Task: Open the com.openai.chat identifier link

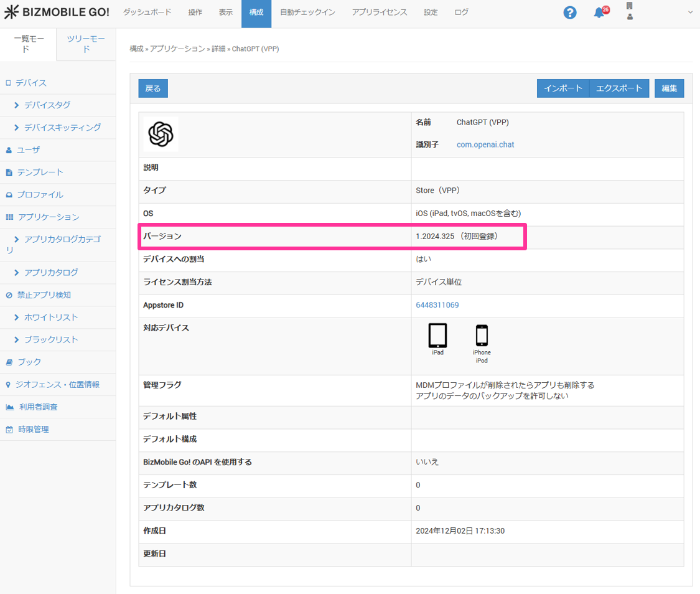Action: [485, 144]
